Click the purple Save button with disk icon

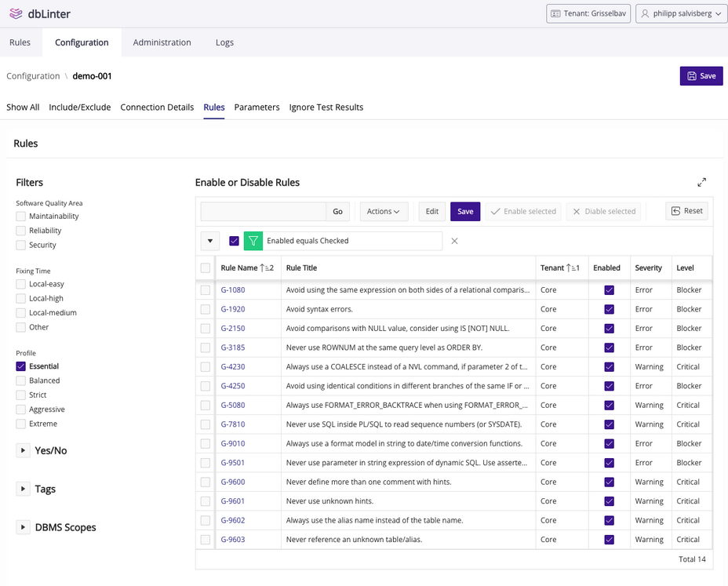(x=701, y=76)
